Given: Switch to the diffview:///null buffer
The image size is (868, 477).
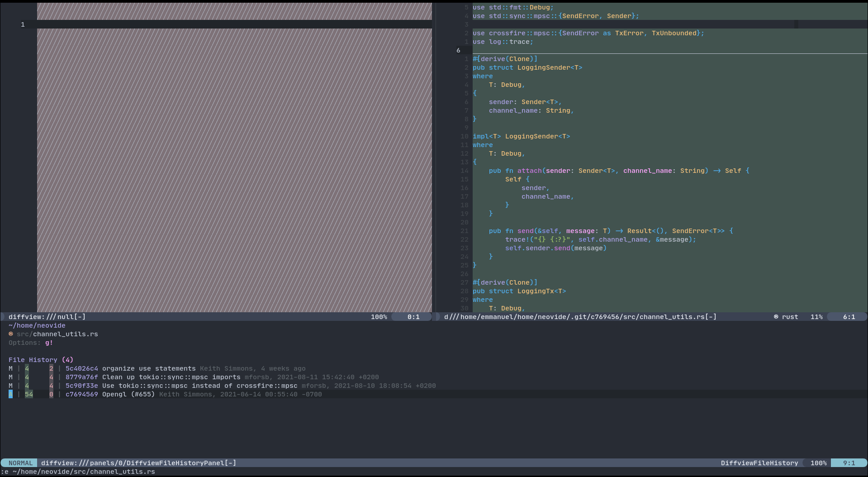Looking at the screenshot, I should coord(45,317).
